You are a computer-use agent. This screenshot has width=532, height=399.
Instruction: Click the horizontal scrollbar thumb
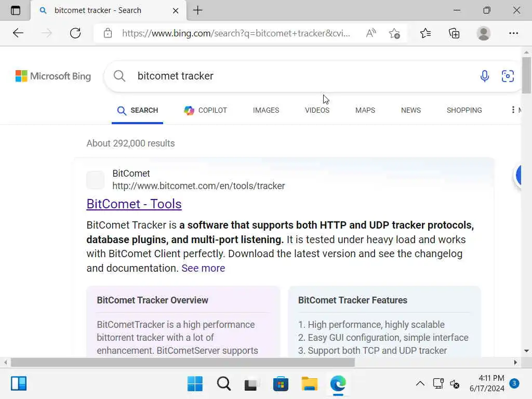[x=183, y=362]
